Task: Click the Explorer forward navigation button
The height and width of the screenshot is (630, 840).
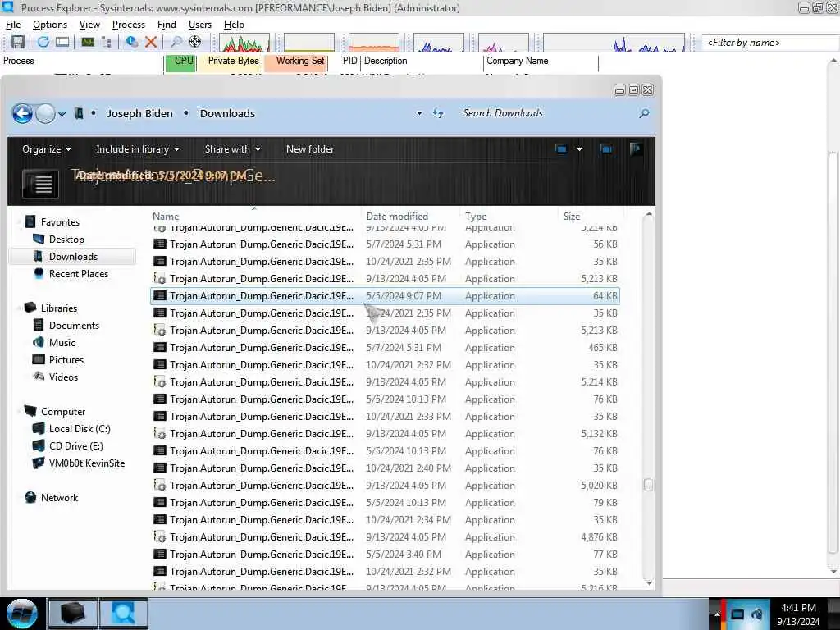Action: tap(45, 113)
